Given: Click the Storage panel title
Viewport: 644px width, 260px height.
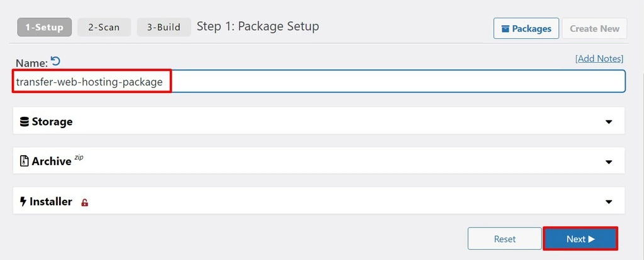Looking at the screenshot, I should coord(52,121).
